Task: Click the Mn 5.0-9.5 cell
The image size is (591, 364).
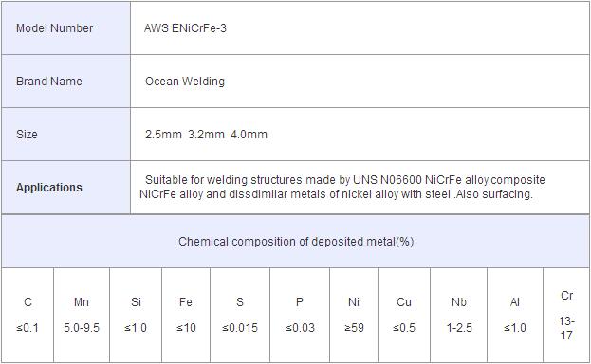Action: pos(82,315)
